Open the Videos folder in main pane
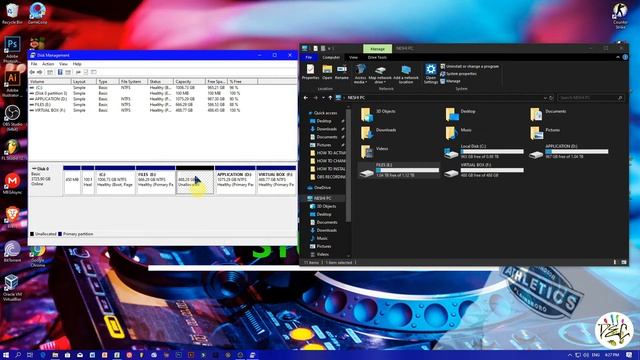This screenshot has height=360, width=640. click(x=375, y=151)
